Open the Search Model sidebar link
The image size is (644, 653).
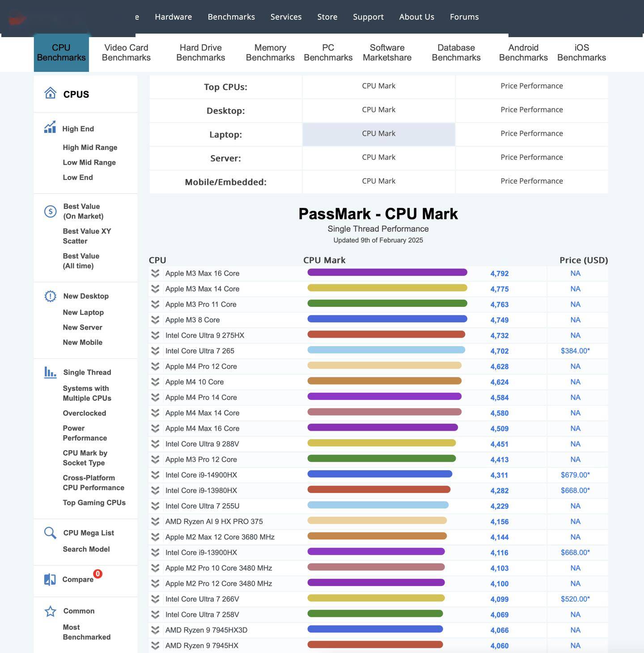[x=86, y=549]
